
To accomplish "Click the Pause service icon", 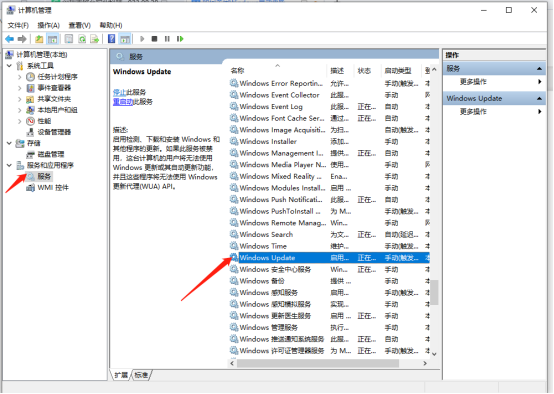I will pos(167,39).
